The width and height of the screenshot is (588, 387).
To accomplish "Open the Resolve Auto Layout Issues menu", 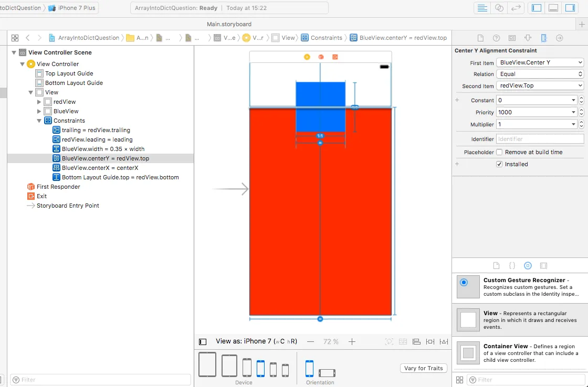I will point(444,342).
